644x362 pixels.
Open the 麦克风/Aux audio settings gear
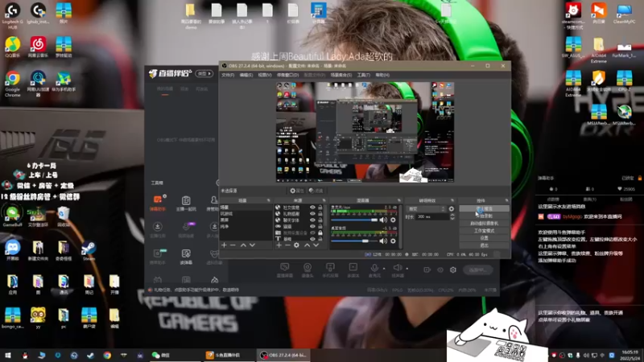(x=393, y=220)
